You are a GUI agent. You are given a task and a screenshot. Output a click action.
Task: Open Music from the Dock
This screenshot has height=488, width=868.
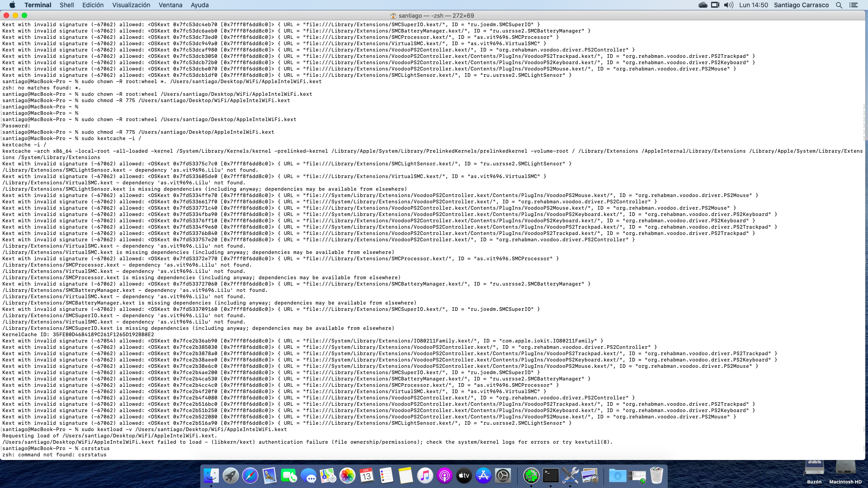[x=425, y=475]
